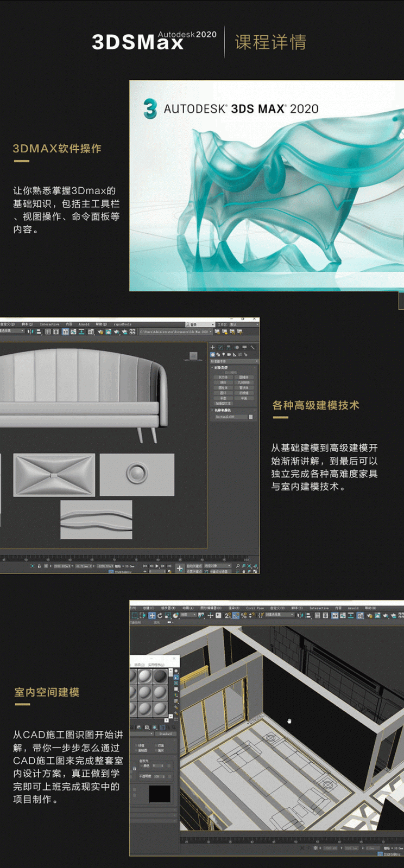
Task: Open Curve Editor icon in room toolbar
Action: tap(342, 616)
